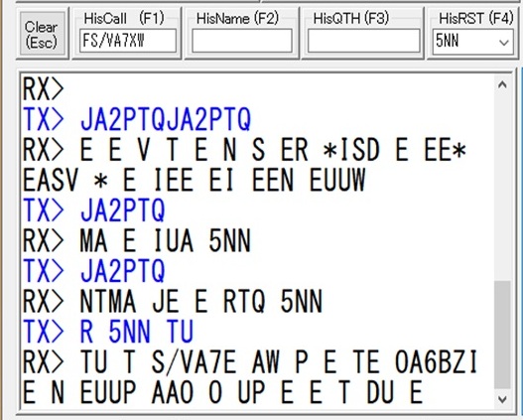The image size is (523, 420).
Task: Click the TX line "JA2PTQJA2PTQ"
Action: tap(166, 119)
